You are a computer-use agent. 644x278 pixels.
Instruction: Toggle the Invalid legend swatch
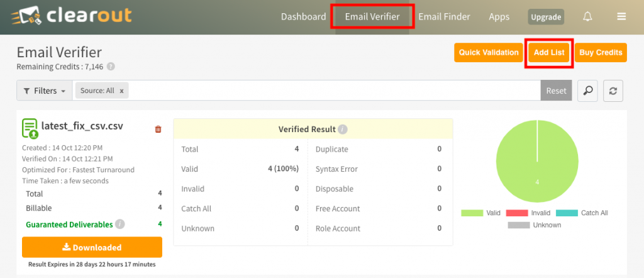(x=517, y=213)
